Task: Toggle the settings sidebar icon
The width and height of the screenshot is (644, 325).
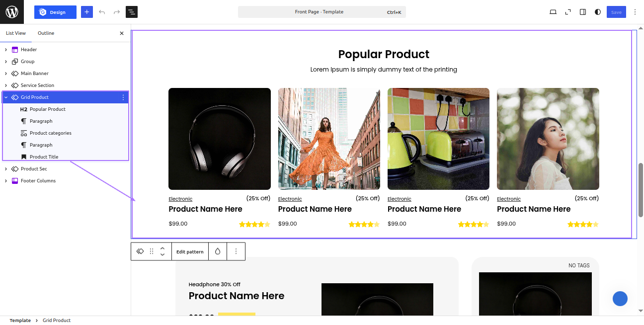Action: tap(583, 12)
